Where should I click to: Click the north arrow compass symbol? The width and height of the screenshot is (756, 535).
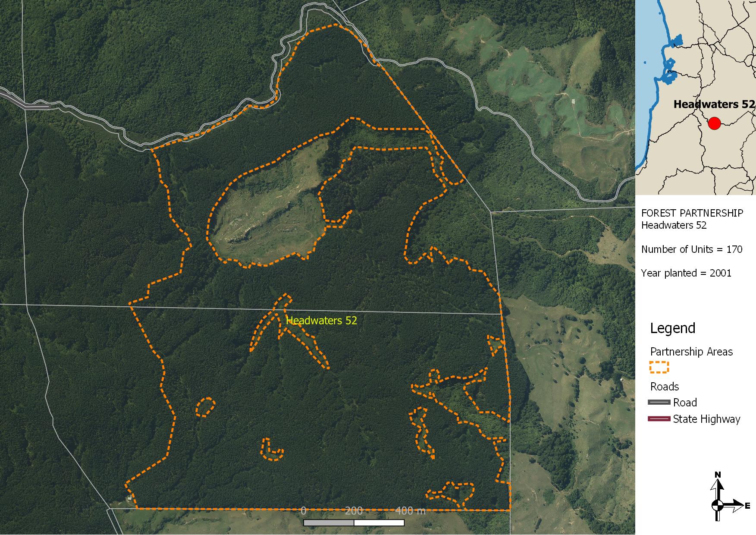coord(718,504)
